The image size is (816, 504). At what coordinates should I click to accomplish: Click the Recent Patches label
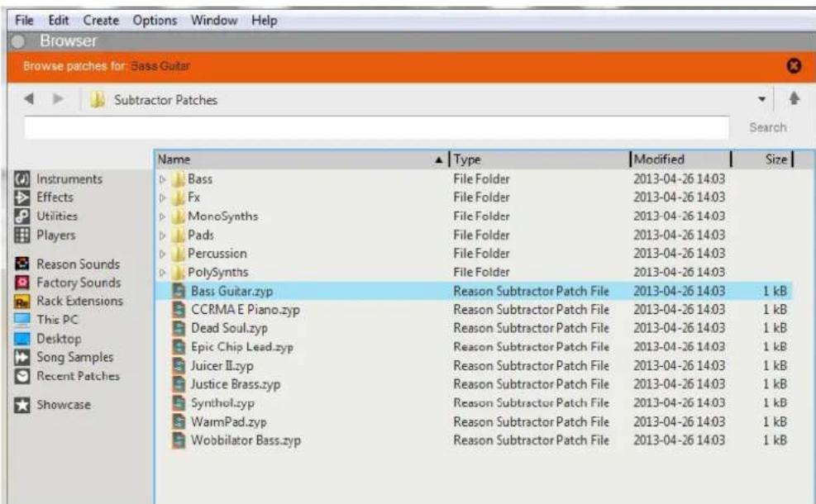click(78, 376)
